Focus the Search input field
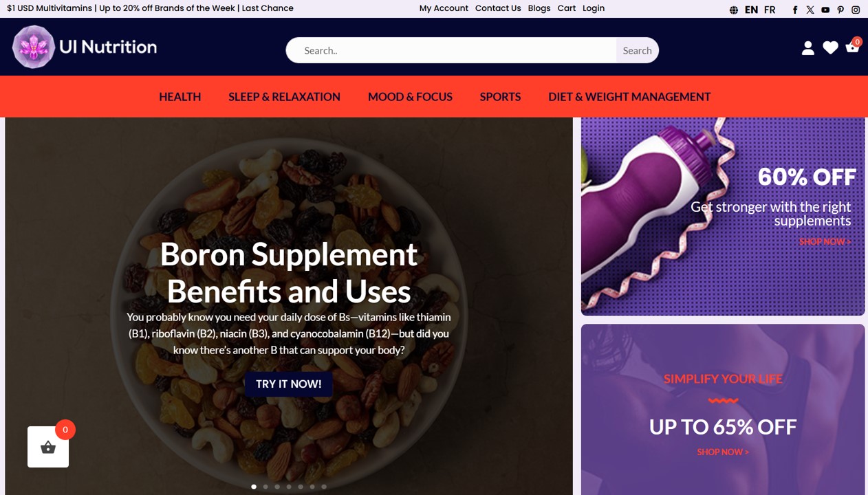Image resolution: width=868 pixels, height=495 pixels. (451, 50)
